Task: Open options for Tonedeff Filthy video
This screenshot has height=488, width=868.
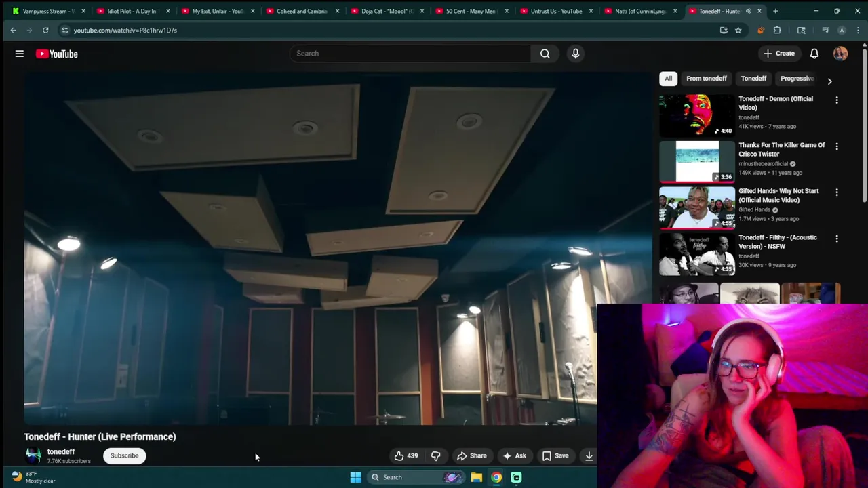Action: click(836, 239)
